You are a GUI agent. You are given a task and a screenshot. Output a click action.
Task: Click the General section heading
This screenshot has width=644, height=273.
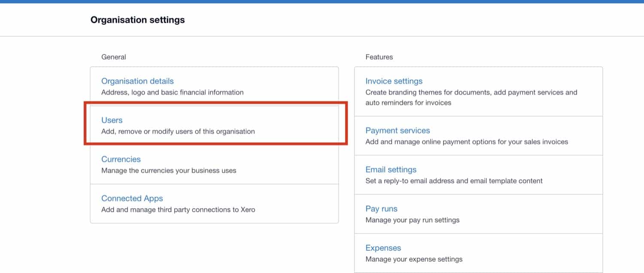click(113, 57)
